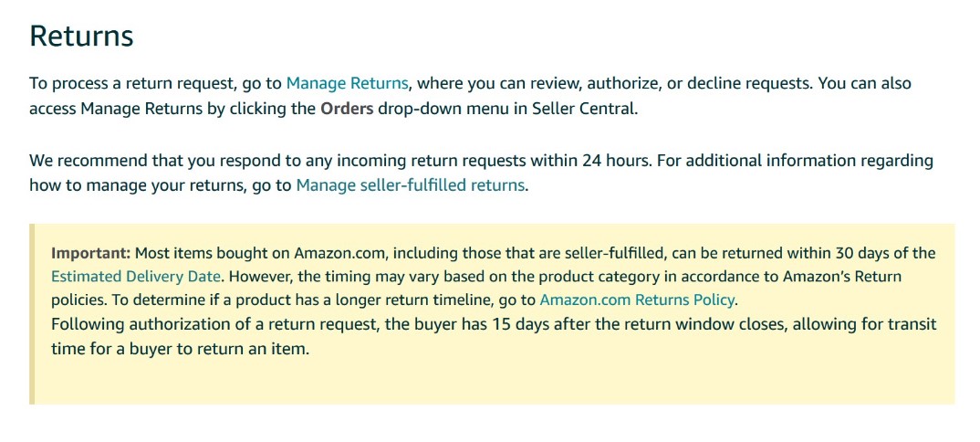The width and height of the screenshot is (980, 442).
Task: Open the Manage Returns link
Action: coord(347,84)
